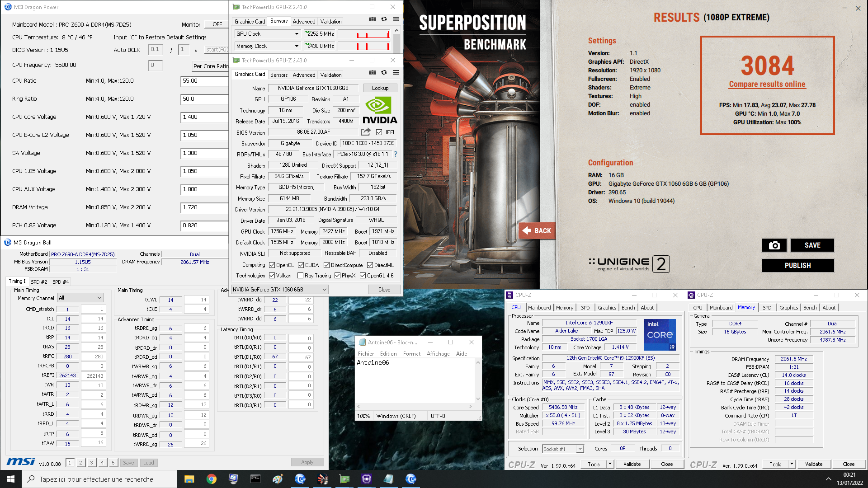Open the NVIDIA GeForce GTX 1060 6GB selector
This screenshot has width=868, height=488.
[279, 290]
